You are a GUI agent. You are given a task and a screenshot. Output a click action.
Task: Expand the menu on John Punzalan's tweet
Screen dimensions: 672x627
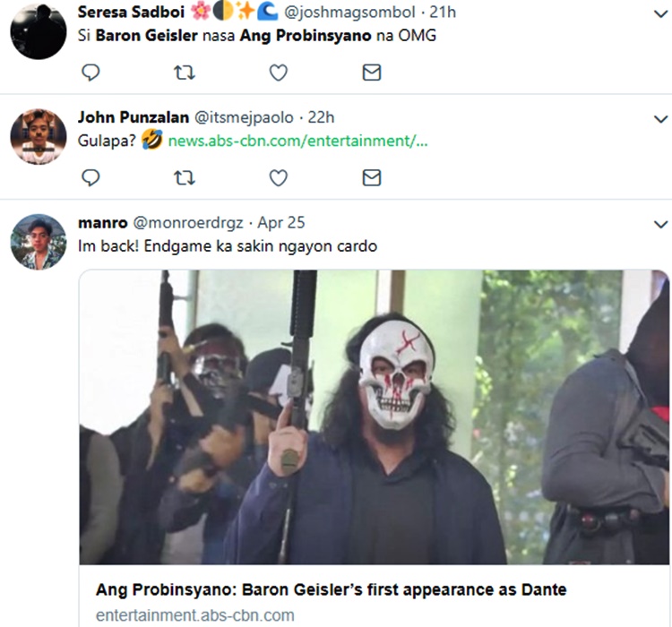tap(660, 119)
